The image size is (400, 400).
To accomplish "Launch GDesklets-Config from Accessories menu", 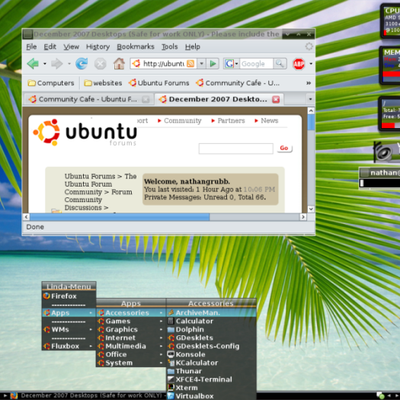I will (211, 346).
